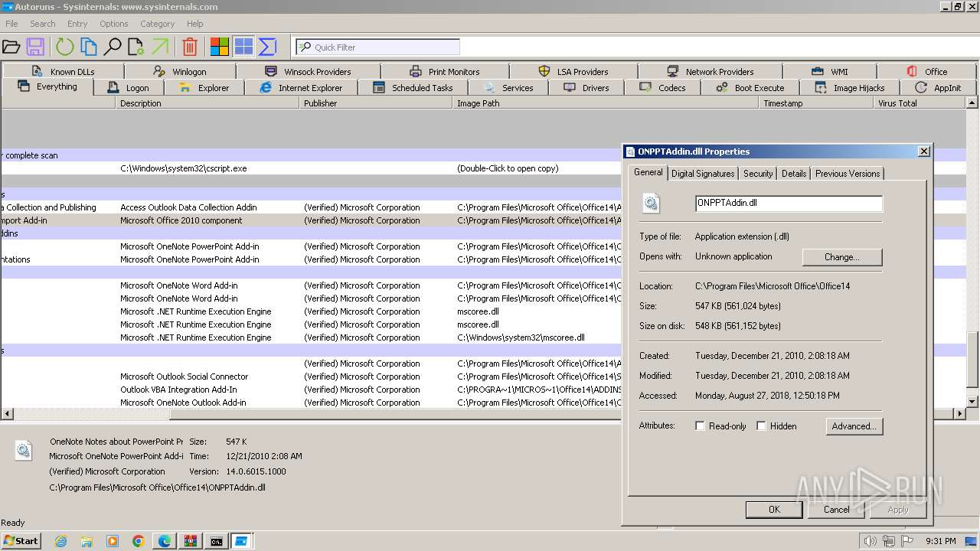Open the Help menu
Image resolution: width=980 pixels, height=551 pixels.
[x=195, y=24]
